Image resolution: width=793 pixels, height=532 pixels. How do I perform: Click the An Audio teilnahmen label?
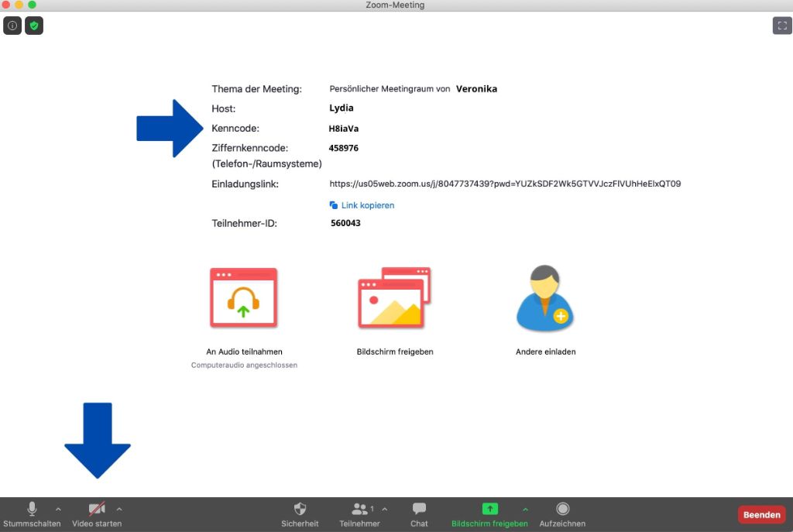click(244, 352)
